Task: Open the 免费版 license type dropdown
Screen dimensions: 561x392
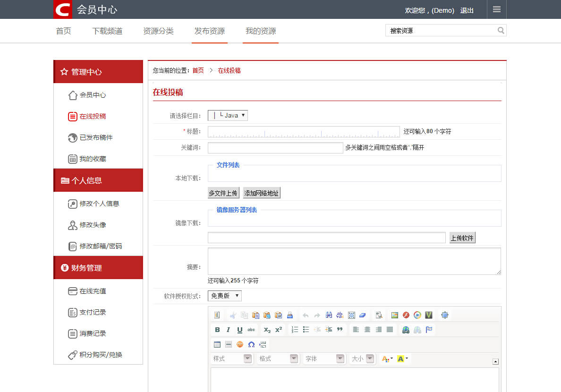Action: pos(225,296)
